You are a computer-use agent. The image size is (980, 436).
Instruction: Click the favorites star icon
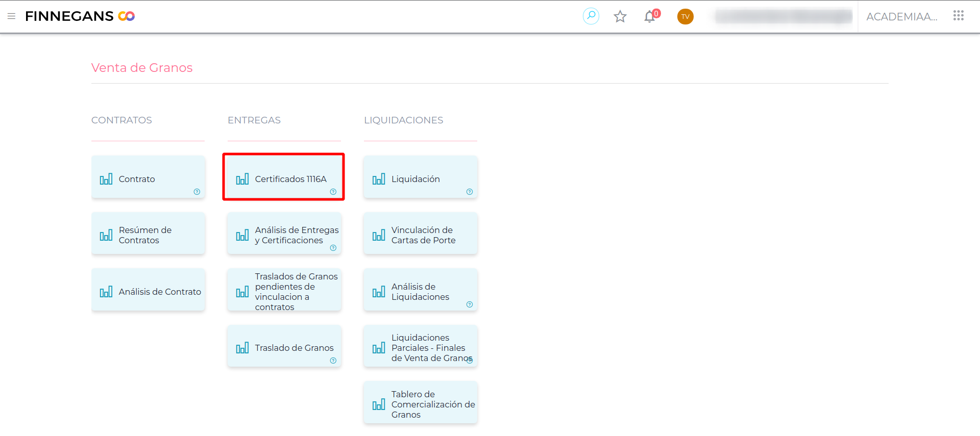tap(620, 17)
